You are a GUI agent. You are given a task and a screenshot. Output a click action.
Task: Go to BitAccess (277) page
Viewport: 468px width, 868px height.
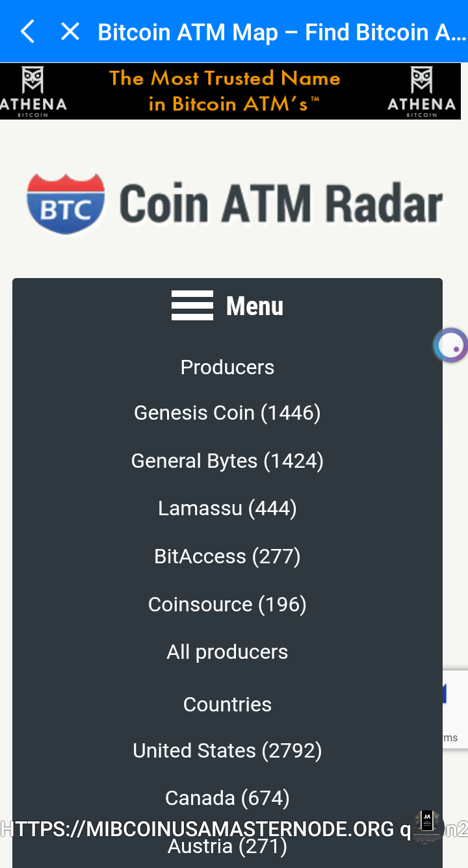point(227,556)
